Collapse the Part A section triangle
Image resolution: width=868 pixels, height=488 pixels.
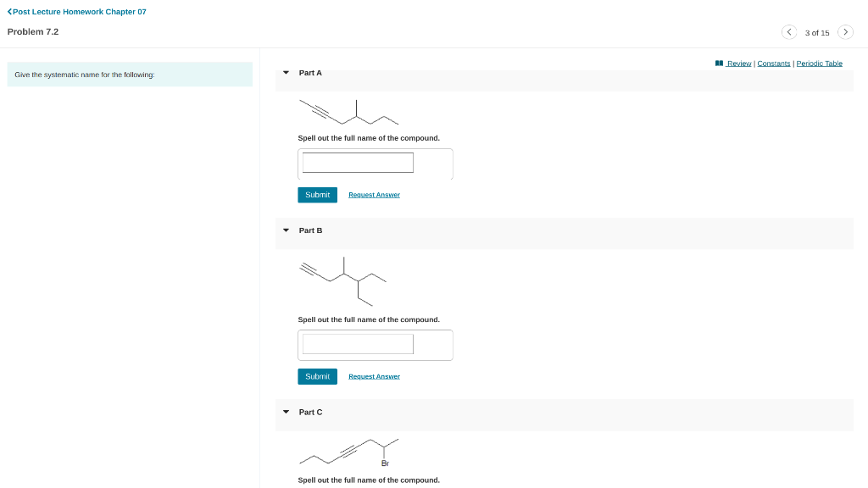(286, 72)
